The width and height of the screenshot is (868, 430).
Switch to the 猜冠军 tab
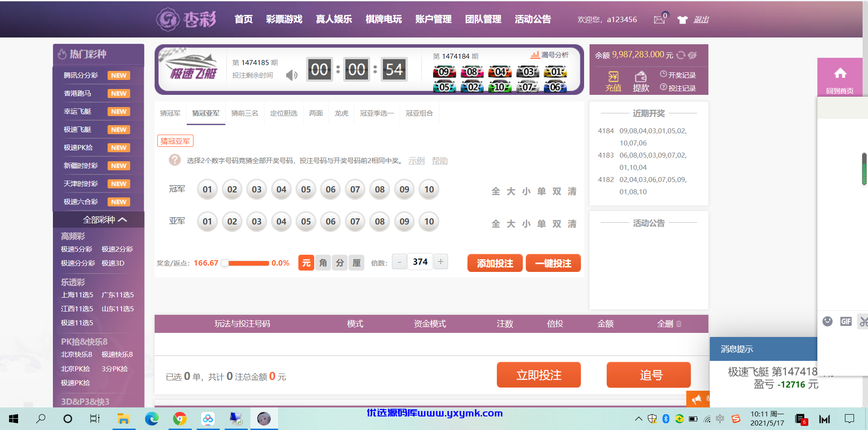pos(170,113)
